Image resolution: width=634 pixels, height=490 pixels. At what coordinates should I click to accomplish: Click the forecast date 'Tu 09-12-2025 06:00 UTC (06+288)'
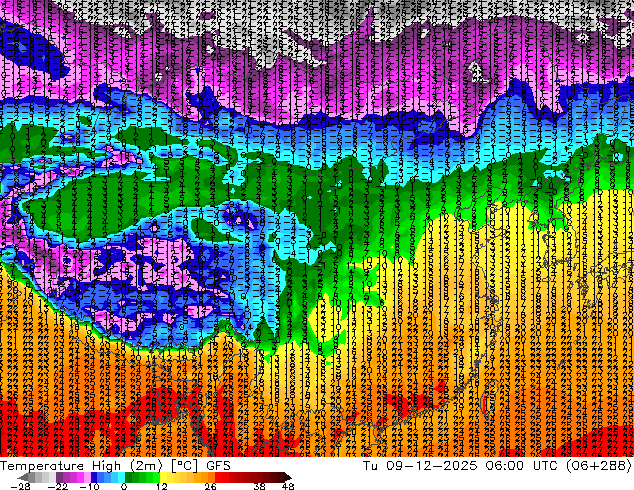click(497, 466)
